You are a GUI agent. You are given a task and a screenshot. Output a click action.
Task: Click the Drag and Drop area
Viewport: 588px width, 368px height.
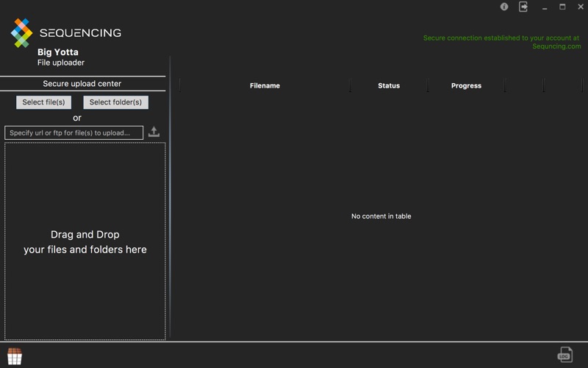[x=85, y=241]
